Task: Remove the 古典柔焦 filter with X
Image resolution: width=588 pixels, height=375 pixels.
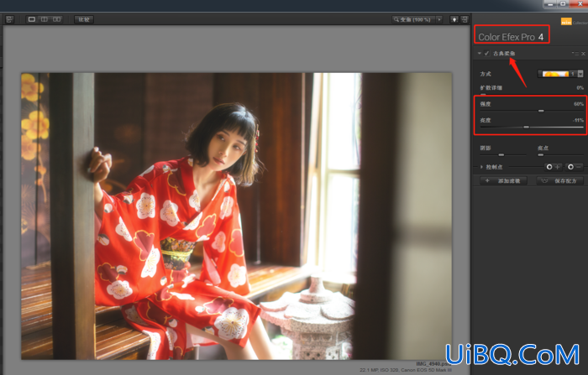Action: tap(583, 54)
